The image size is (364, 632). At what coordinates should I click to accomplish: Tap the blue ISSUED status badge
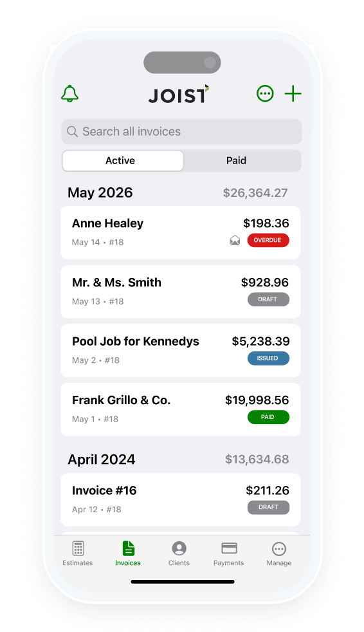(268, 358)
